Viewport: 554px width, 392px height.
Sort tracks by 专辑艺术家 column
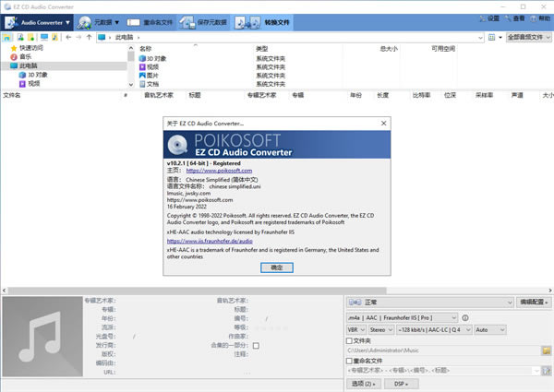pos(262,95)
